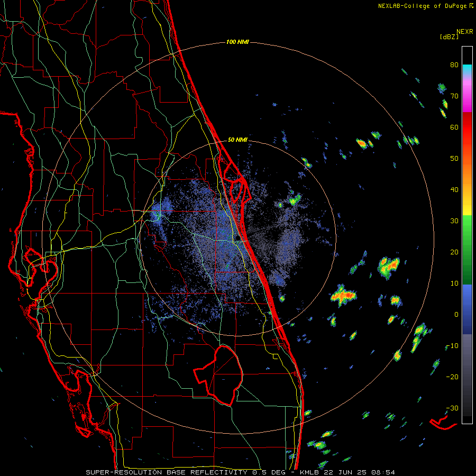Click the 30 dBZ scale value
This screenshot has width=476, height=476.
click(x=454, y=221)
